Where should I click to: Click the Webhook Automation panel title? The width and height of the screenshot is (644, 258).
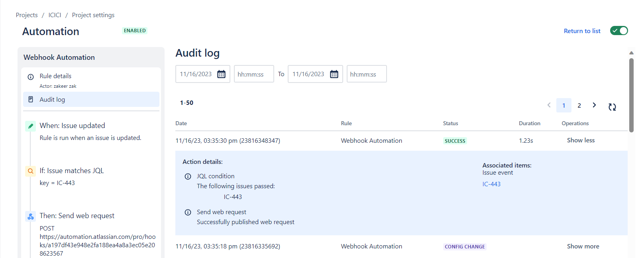[59, 57]
